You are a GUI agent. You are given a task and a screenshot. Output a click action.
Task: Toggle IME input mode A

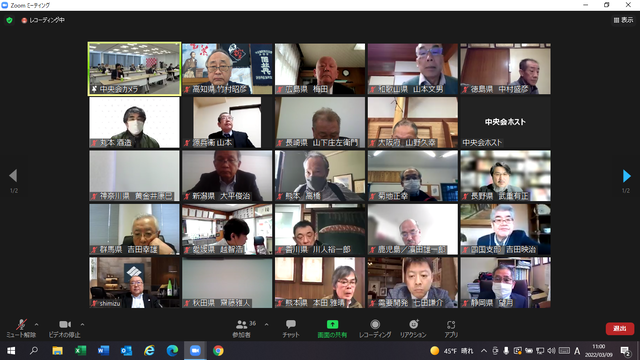click(577, 351)
